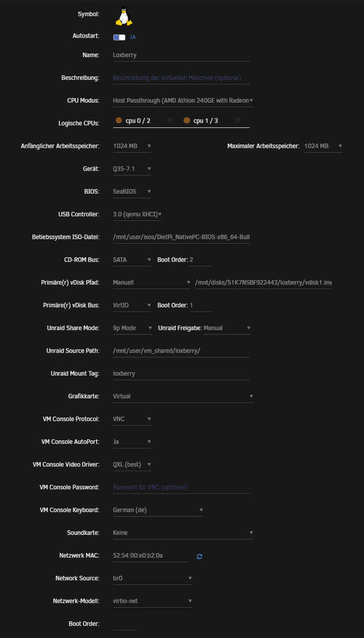Open the Grafikkarte Virtual dropdown

183,396
